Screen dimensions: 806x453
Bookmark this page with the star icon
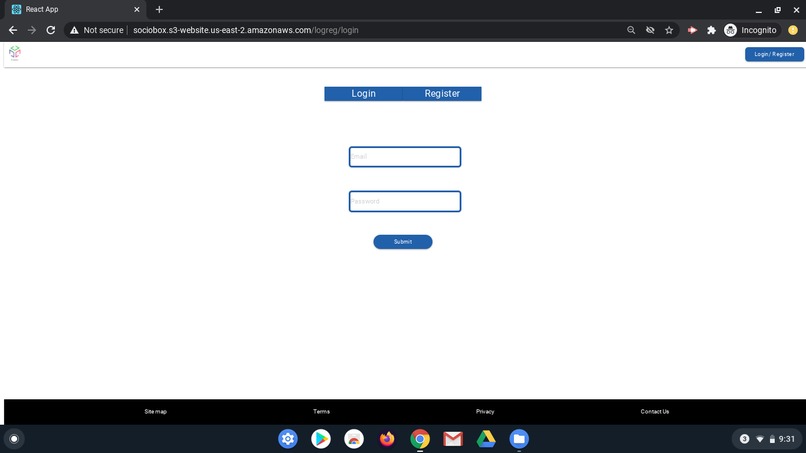(x=669, y=30)
